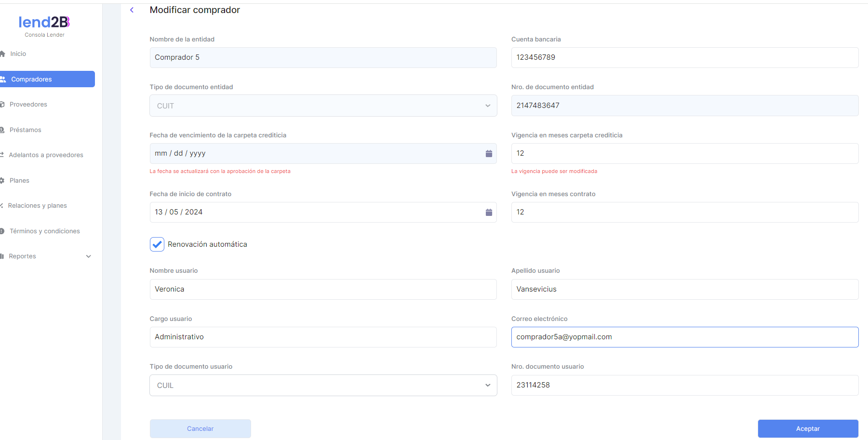Click the Compradores people icon
Screen dimensions: 868x440
(x=3, y=80)
